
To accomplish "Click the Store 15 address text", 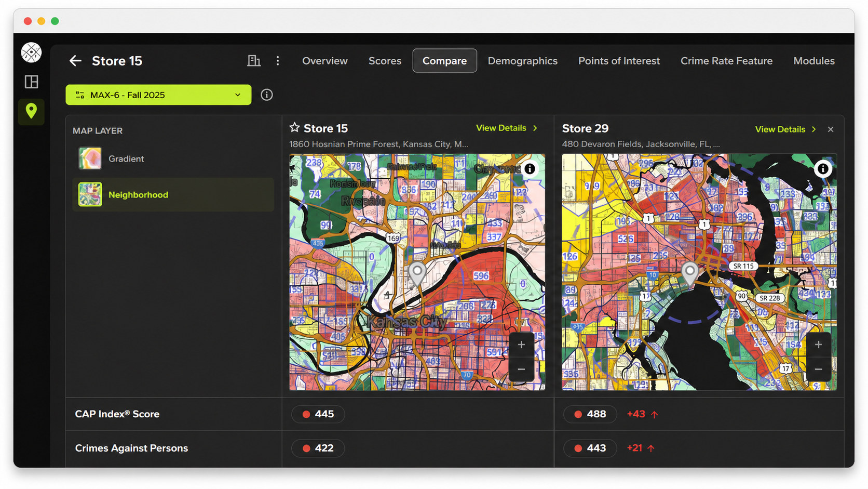I will coord(378,144).
